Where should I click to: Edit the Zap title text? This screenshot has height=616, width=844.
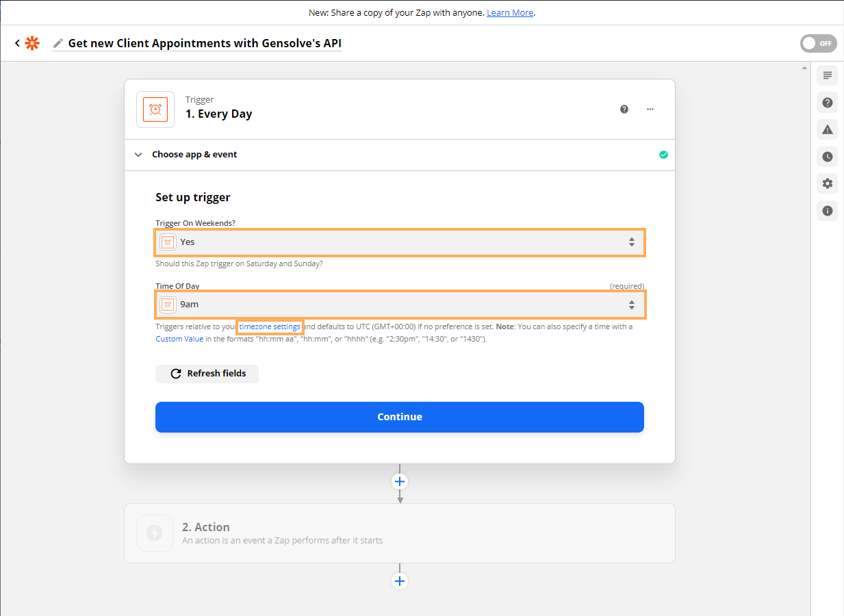(205, 43)
